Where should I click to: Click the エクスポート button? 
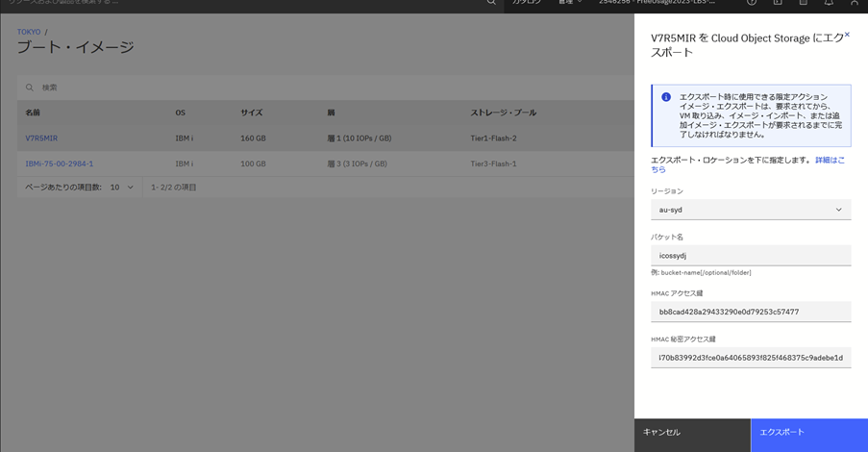809,435
